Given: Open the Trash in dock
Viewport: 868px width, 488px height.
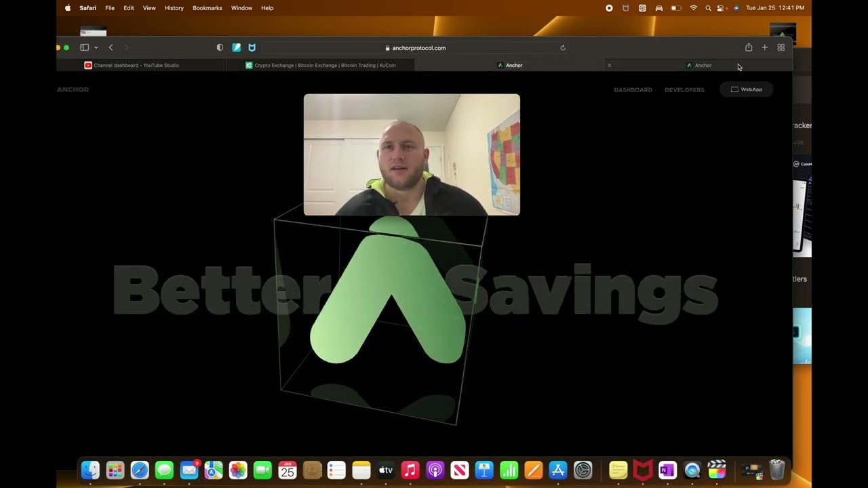Looking at the screenshot, I should click(x=777, y=470).
